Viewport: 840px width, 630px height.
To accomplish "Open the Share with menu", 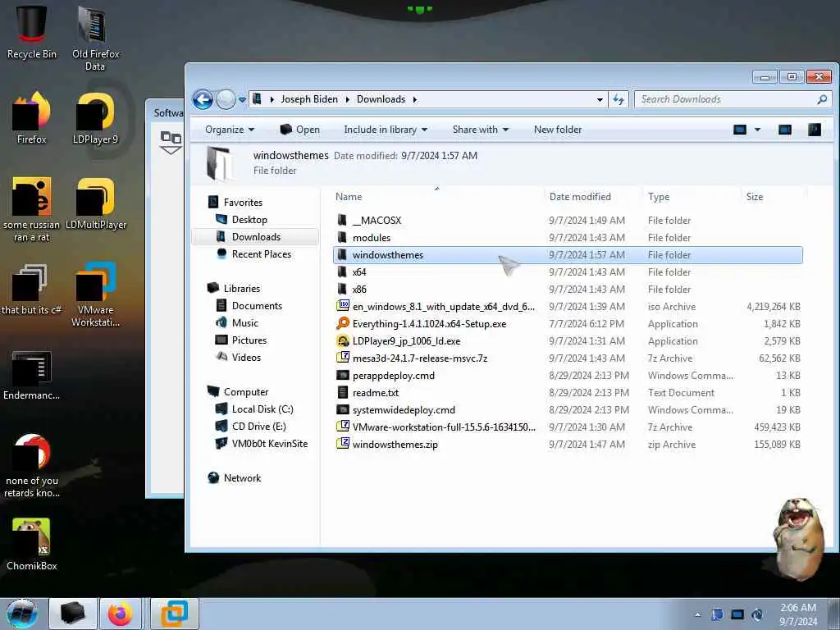I will (480, 130).
